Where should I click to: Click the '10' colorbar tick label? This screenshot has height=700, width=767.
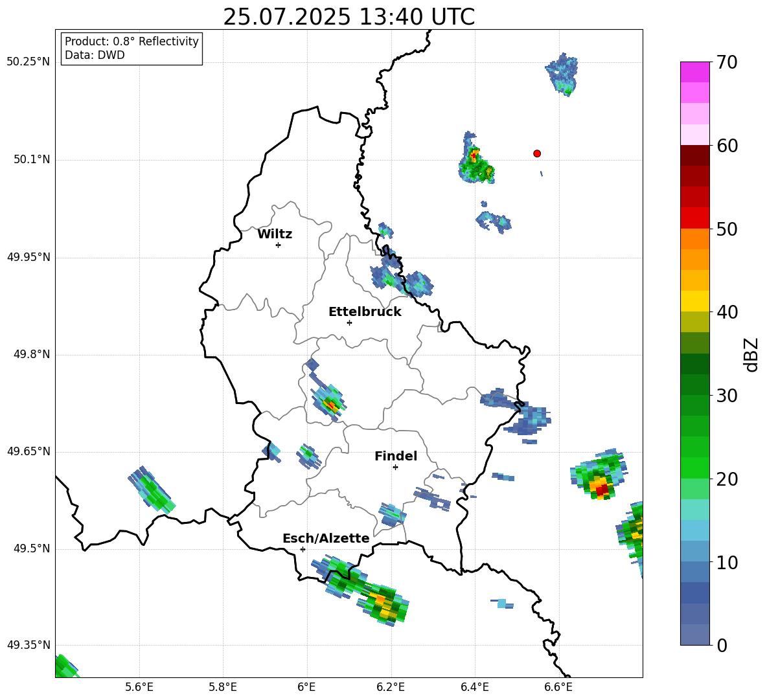click(727, 562)
